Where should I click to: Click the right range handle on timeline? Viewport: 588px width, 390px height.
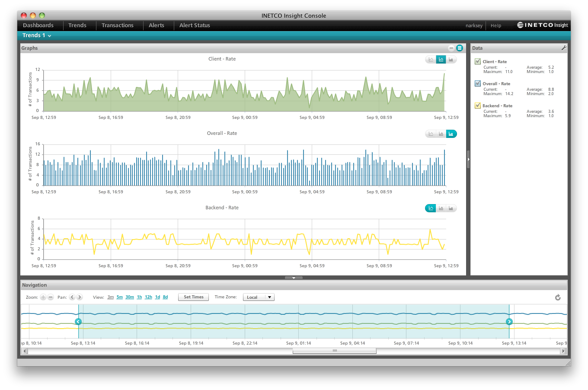point(509,322)
